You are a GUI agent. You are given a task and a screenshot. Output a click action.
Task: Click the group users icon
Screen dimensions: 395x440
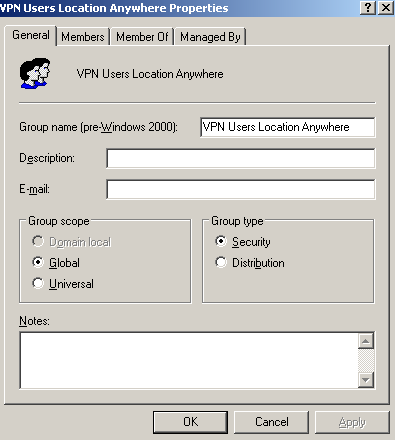35,73
